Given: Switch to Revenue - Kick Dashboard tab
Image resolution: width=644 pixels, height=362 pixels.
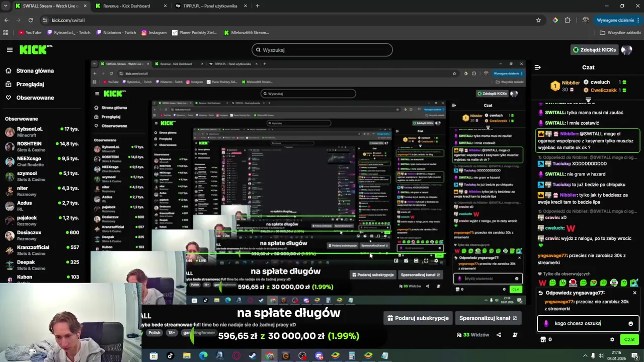Looking at the screenshot, I should point(131,6).
